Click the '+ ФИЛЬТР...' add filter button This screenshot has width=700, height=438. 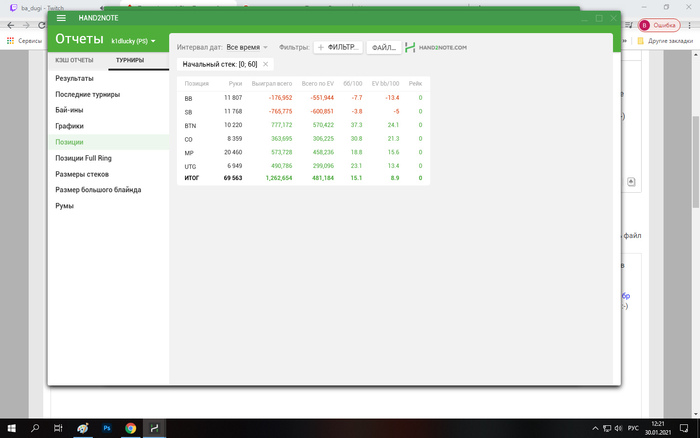[338, 47]
